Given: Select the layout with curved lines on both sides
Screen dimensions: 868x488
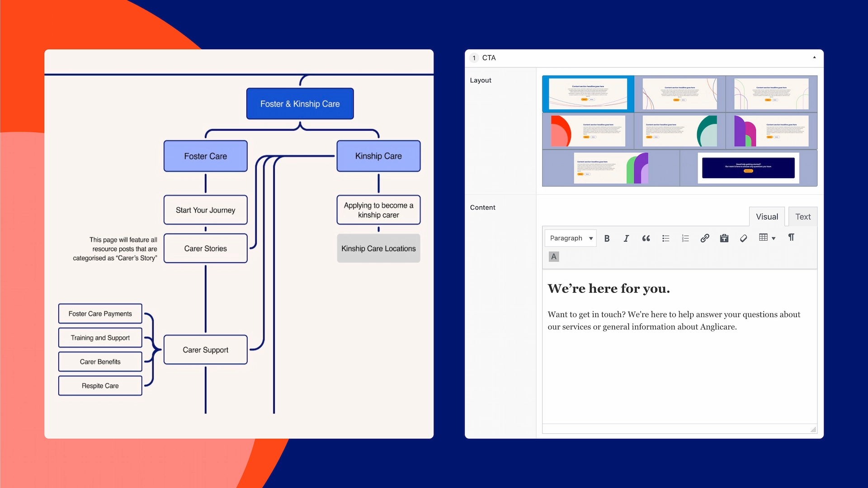Looking at the screenshot, I should click(x=679, y=94).
